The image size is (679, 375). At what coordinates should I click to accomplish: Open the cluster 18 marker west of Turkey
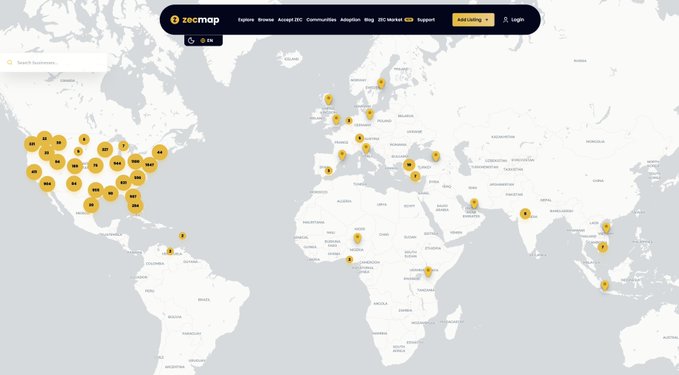tap(409, 165)
